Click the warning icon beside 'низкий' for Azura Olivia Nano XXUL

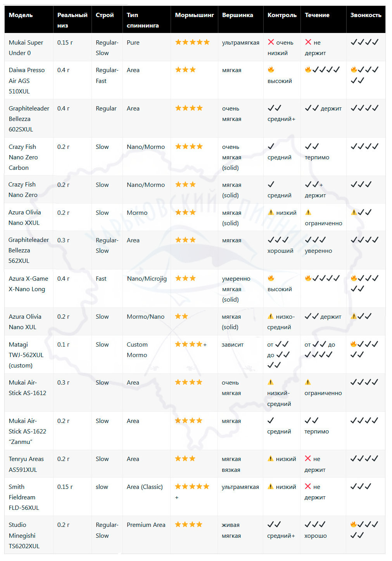pyautogui.click(x=271, y=212)
